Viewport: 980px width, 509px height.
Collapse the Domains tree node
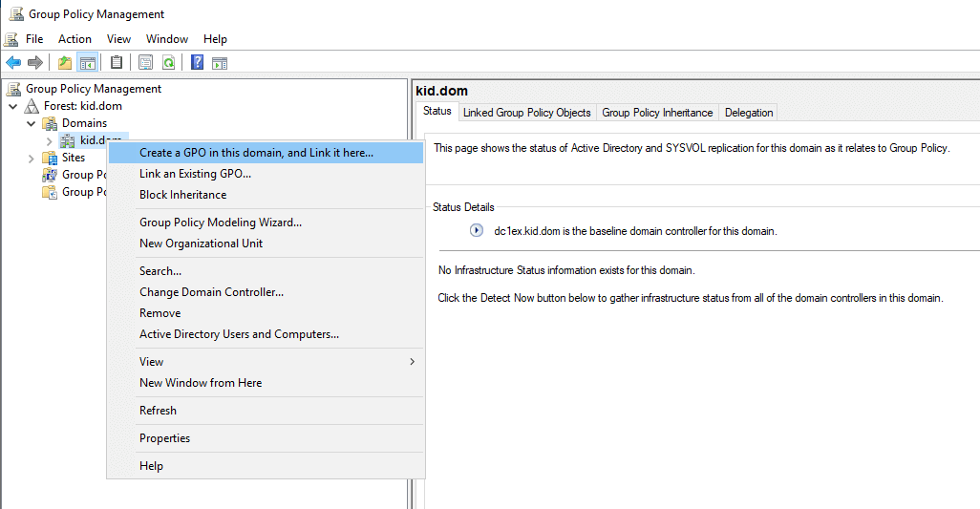32,123
